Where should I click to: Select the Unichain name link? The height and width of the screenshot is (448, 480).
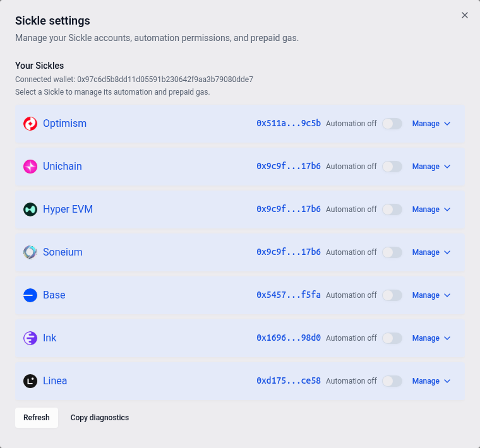(63, 167)
